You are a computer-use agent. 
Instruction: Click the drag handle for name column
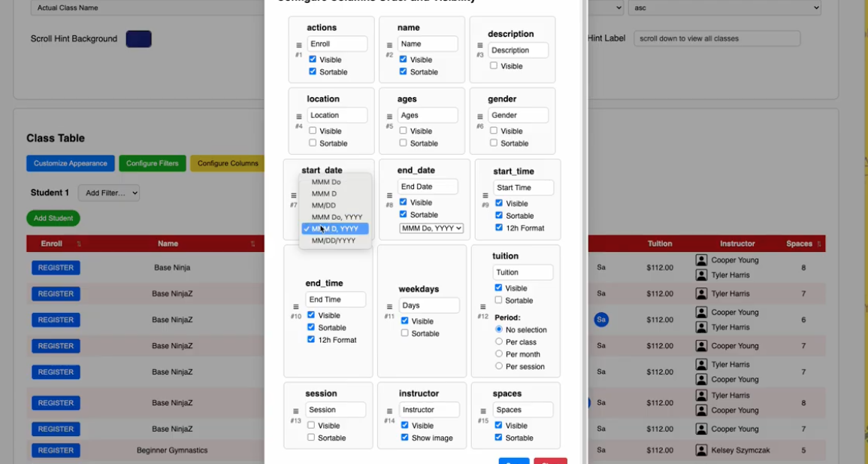[x=389, y=45]
